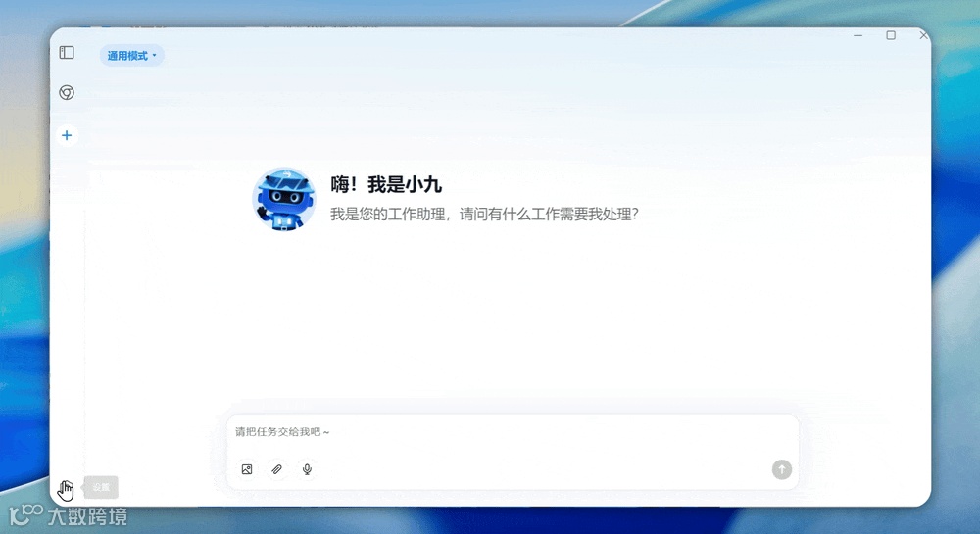Close the assistant window
The image size is (980, 534).
[x=923, y=35]
